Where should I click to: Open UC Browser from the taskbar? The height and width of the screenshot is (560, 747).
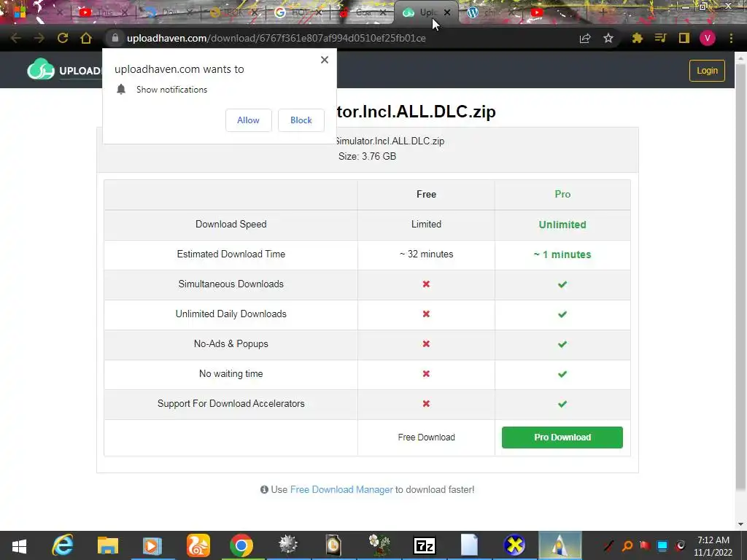[198, 545]
